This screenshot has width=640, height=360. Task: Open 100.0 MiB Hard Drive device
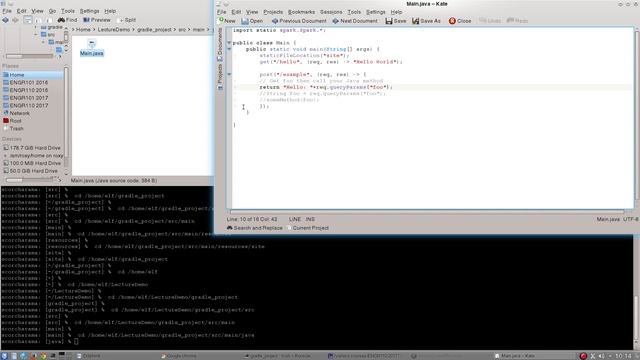click(33, 163)
